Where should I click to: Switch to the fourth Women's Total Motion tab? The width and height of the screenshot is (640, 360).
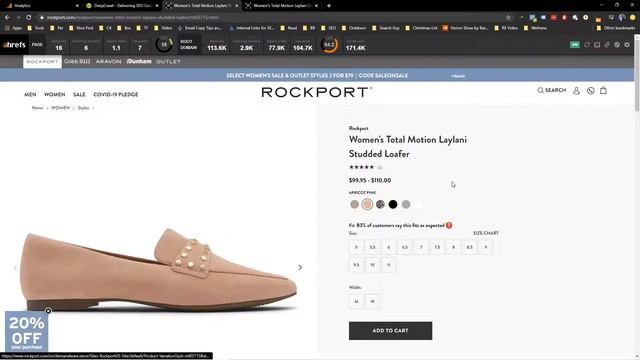(282, 6)
